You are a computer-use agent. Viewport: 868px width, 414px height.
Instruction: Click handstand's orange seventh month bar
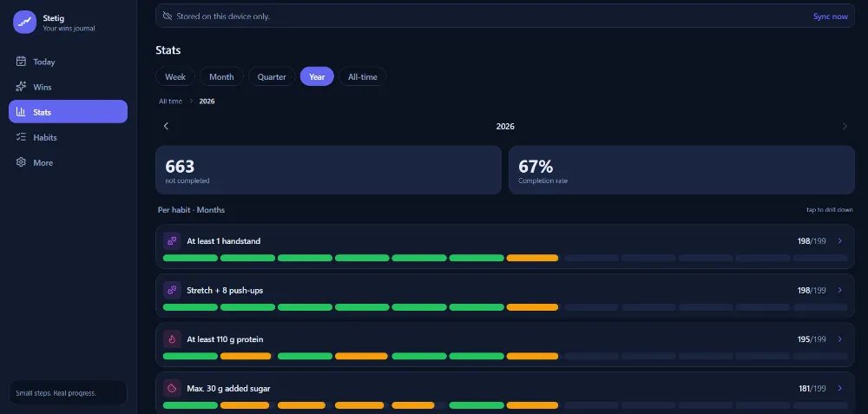coord(532,258)
